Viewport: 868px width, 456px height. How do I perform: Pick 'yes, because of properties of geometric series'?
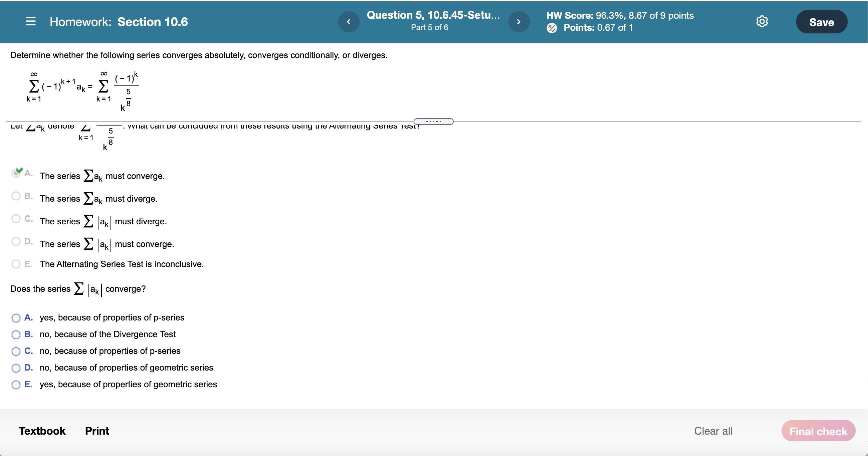point(16,385)
